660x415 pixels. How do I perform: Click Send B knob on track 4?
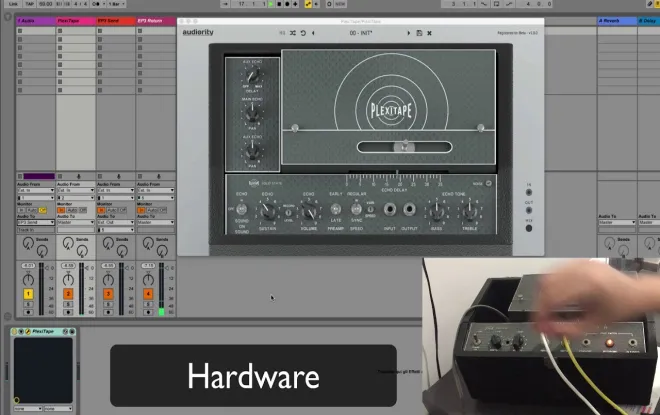(x=162, y=251)
